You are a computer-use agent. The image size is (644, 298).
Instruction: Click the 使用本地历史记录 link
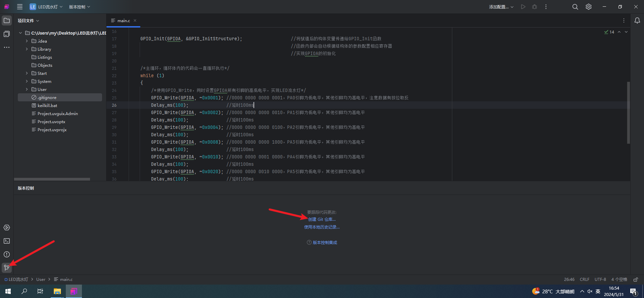pyautogui.click(x=322, y=227)
